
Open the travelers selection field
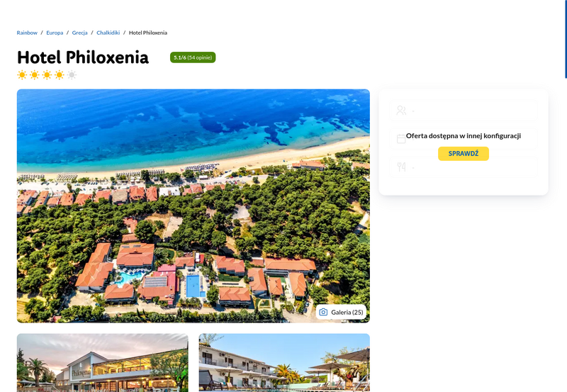pos(464,111)
